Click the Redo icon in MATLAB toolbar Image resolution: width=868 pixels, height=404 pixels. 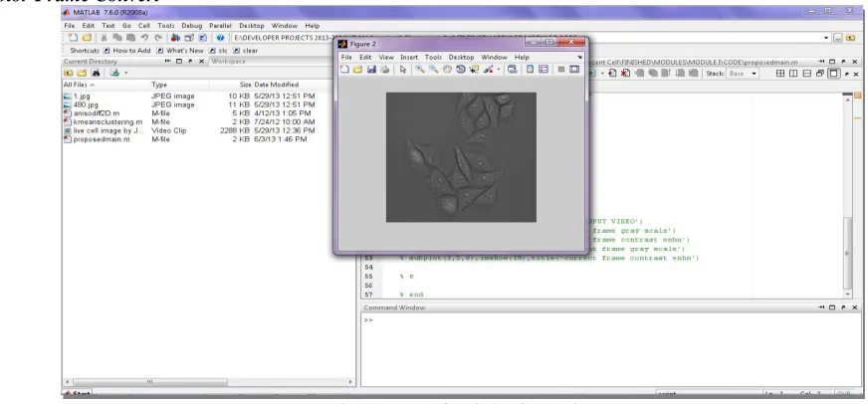tap(158, 38)
